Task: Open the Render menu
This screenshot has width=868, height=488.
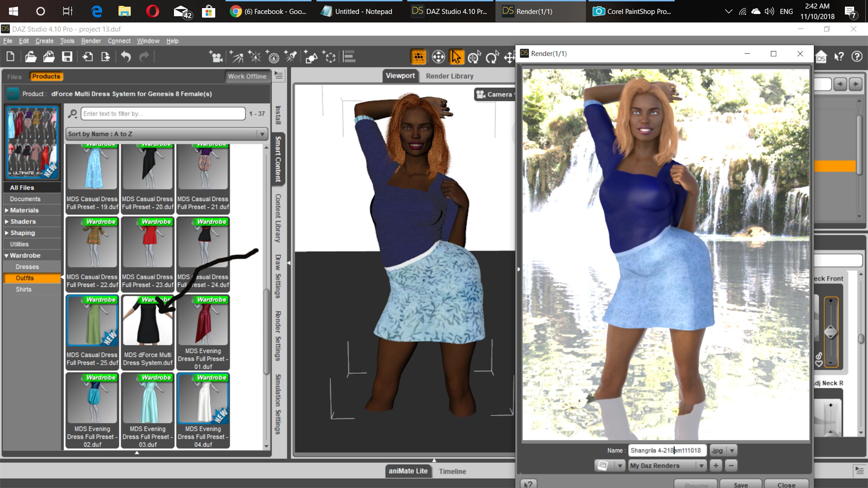Action: coord(91,41)
